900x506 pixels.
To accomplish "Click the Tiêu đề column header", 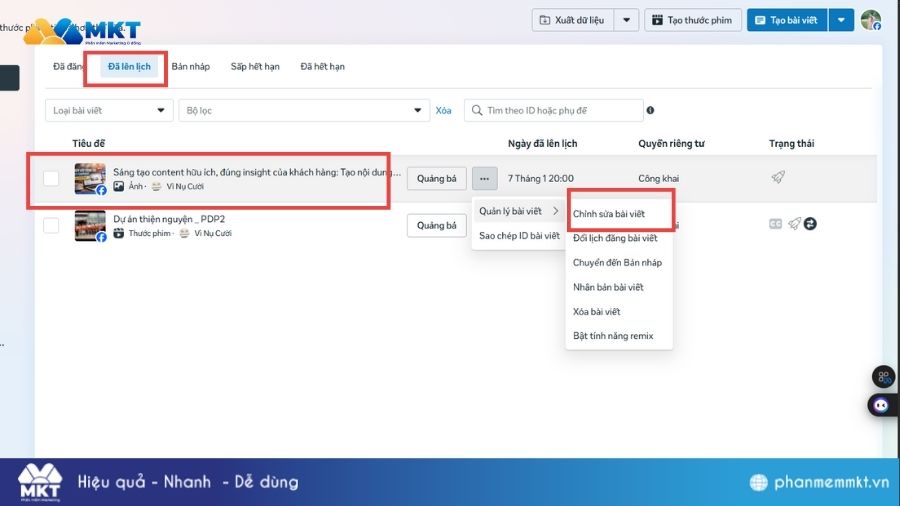I will pyautogui.click(x=88, y=143).
